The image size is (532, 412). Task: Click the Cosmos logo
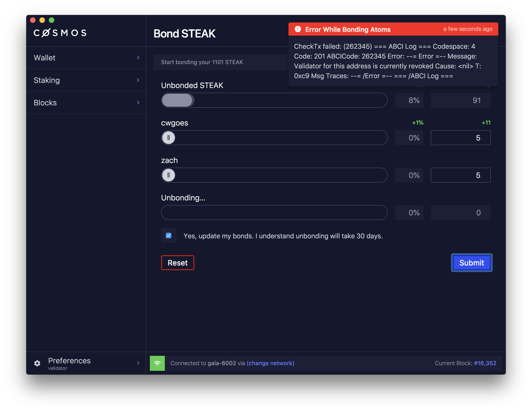[x=60, y=33]
